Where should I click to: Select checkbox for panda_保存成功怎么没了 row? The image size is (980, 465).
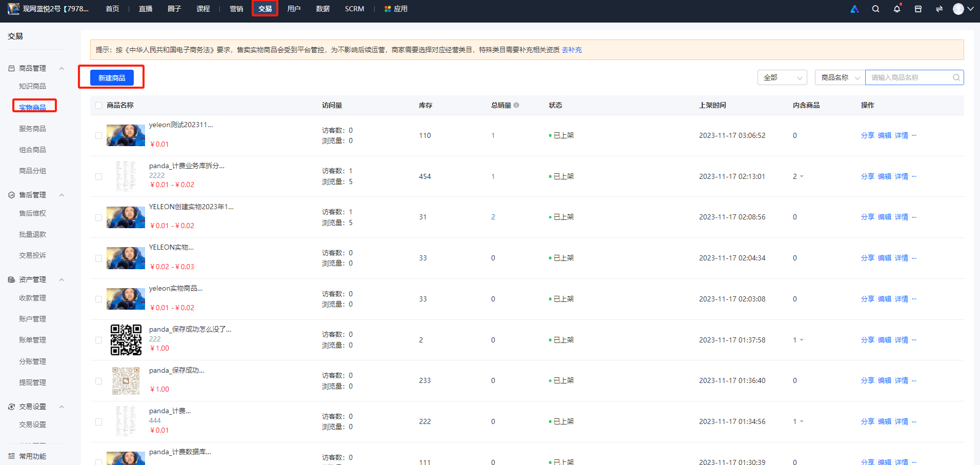point(98,340)
